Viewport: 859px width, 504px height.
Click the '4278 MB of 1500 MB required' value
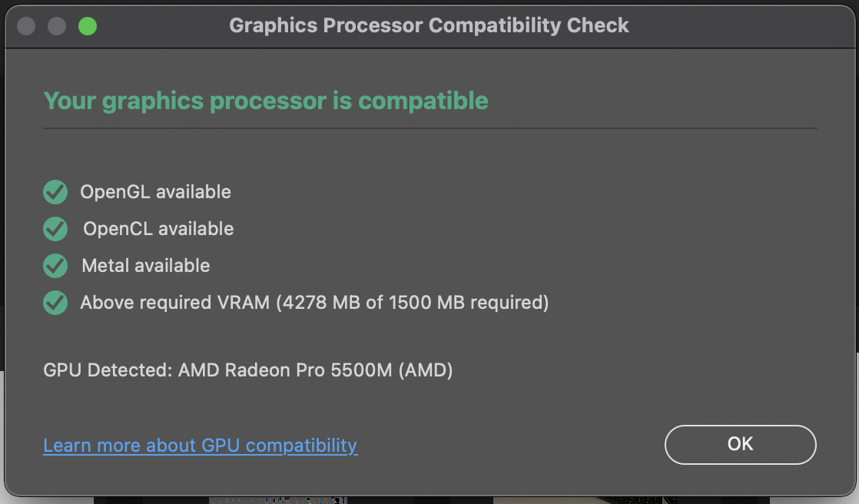point(412,303)
